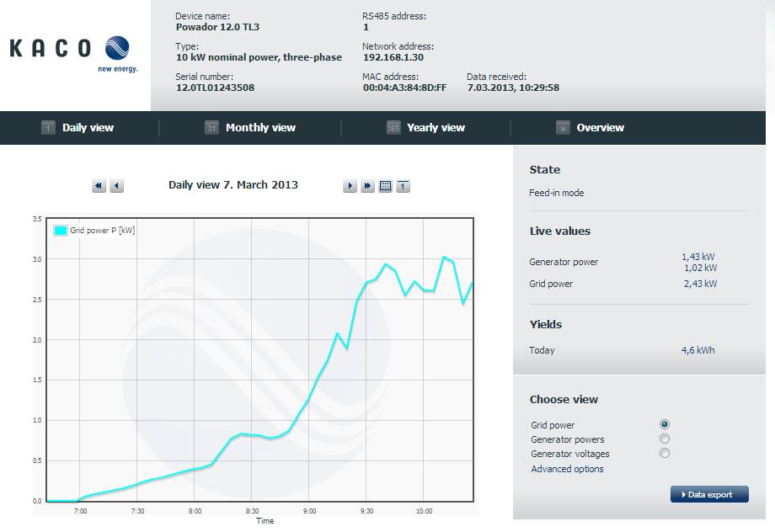Switch to the Yearly view tab
The width and height of the screenshot is (775, 532).
(435, 128)
